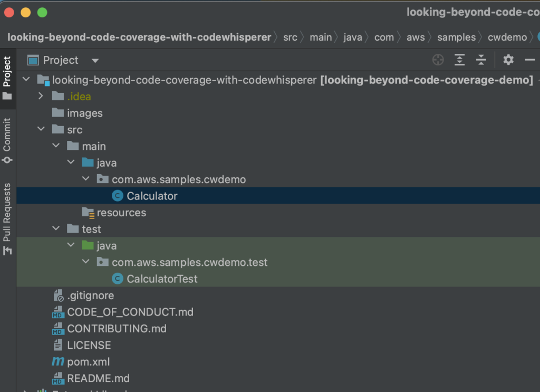540x392 pixels.
Task: Collapse the src folder
Action: [x=41, y=129]
